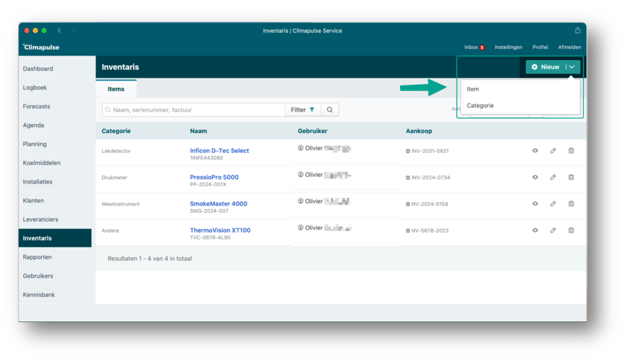View PressioPro 5000 via the eye icon

tap(535, 177)
